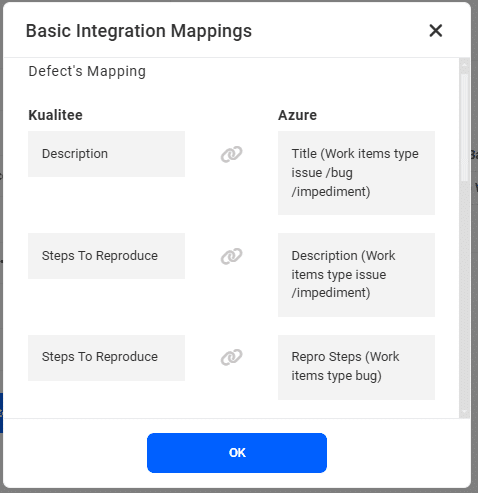
Task: Click the link icon beside Description field
Action: point(231,154)
